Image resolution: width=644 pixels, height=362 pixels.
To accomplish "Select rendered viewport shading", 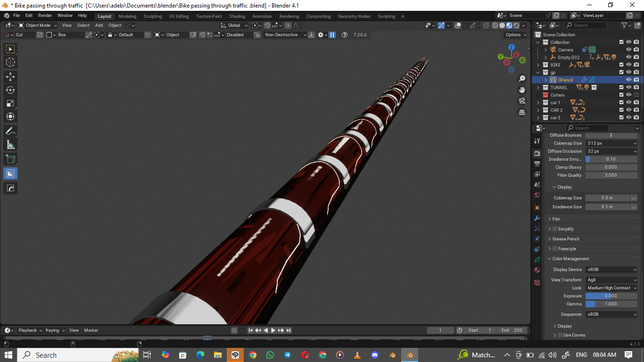I will coord(516,25).
